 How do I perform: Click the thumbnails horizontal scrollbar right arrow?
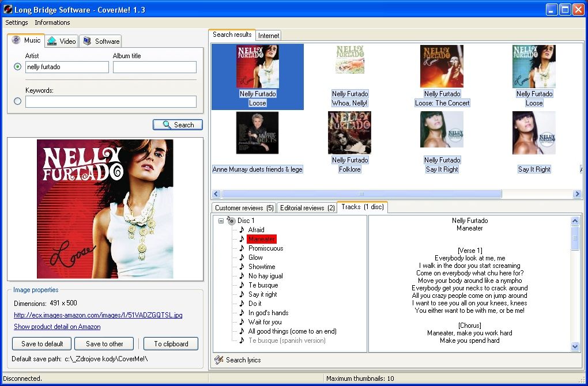click(x=577, y=194)
